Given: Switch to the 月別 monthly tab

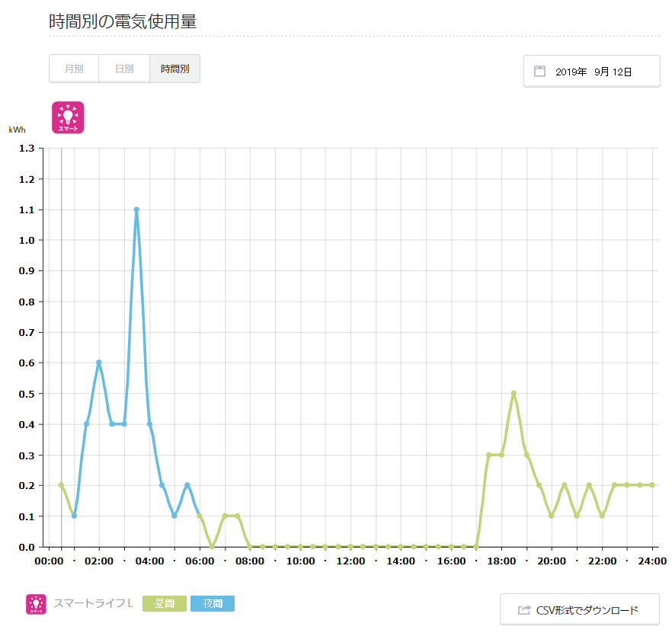Looking at the screenshot, I should point(74,69).
